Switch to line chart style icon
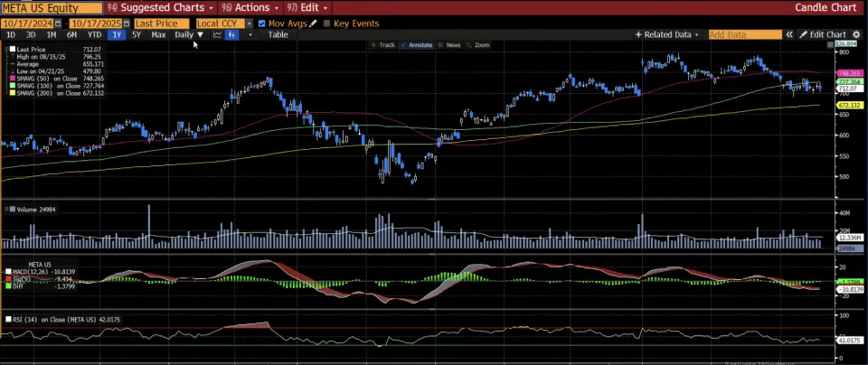Screen dimensions: 868x365 click(218, 34)
